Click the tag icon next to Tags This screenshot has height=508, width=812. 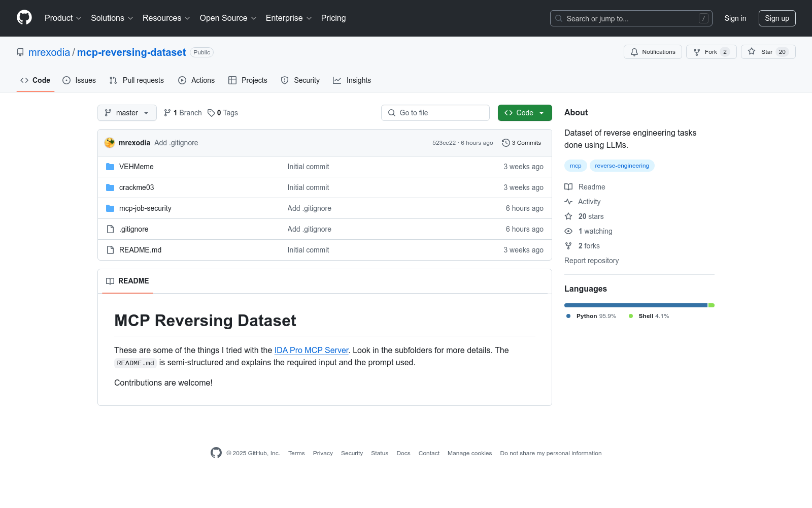[211, 113]
